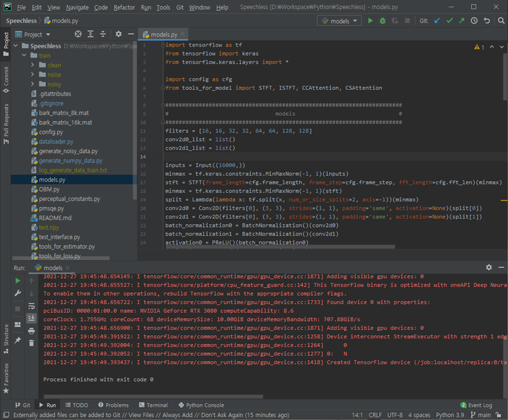Select opened file with the crosshair icon

tap(78, 34)
